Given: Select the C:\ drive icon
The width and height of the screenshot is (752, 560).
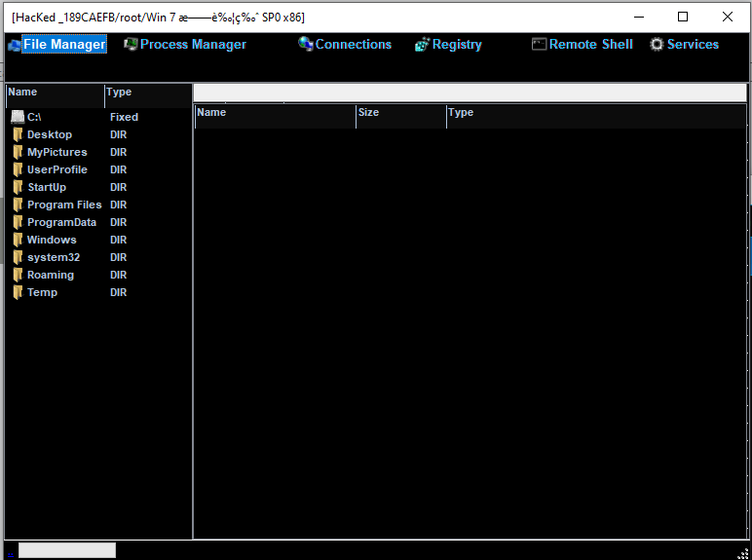Looking at the screenshot, I should pyautogui.click(x=18, y=117).
